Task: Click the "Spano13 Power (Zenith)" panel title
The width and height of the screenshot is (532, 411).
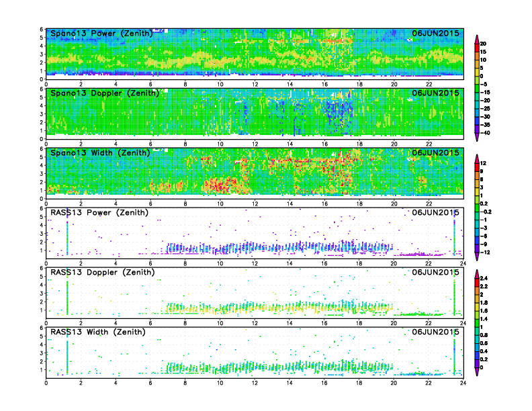Action: tap(101, 34)
